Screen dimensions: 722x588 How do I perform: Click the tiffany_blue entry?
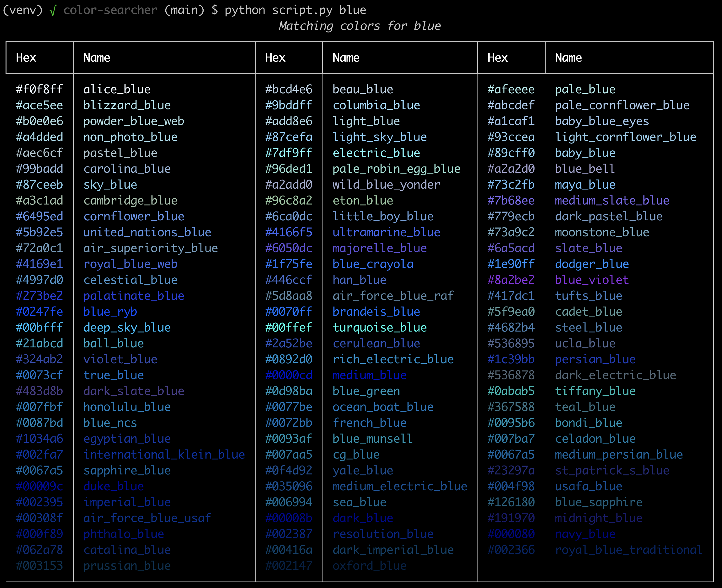click(595, 391)
